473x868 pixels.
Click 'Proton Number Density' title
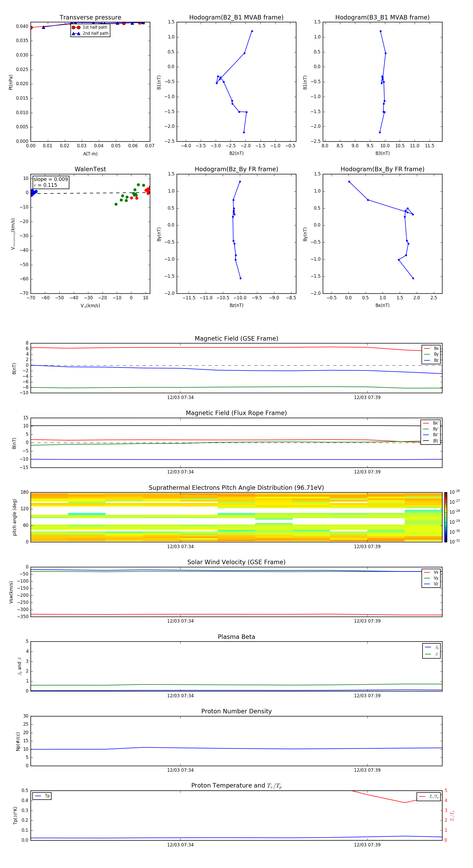(x=236, y=711)
